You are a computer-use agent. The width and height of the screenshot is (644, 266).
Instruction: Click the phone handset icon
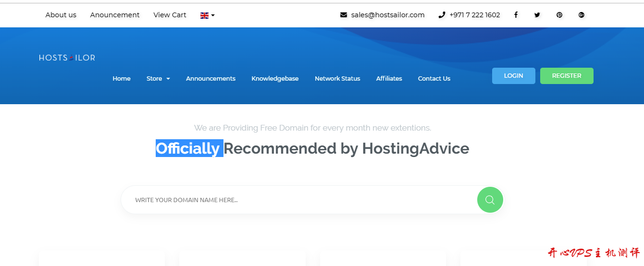point(442,15)
